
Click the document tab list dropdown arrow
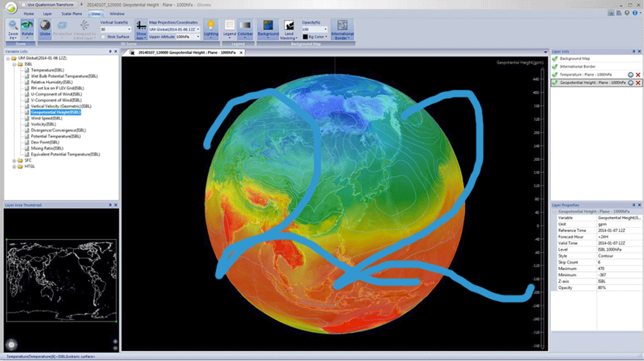(x=545, y=52)
